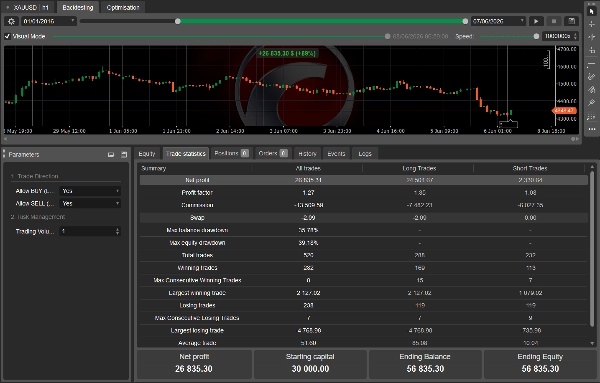Switch to the Backtesting tab

click(x=78, y=7)
